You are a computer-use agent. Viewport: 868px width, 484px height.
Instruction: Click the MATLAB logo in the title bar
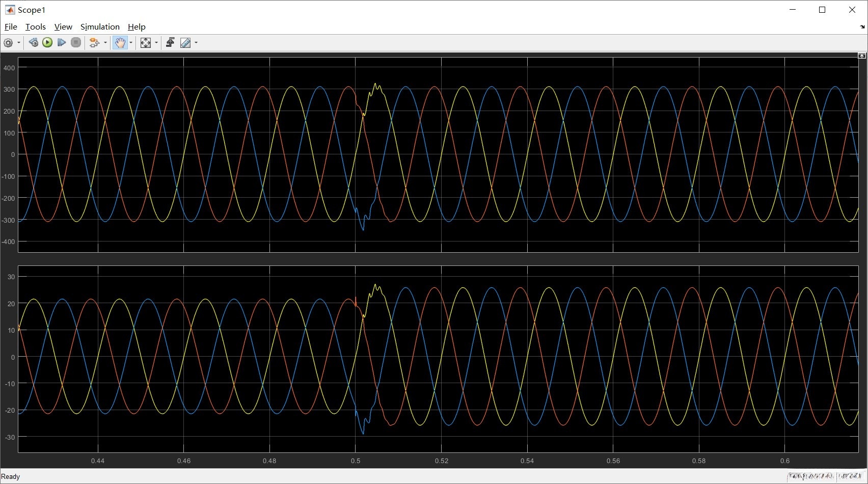coord(10,10)
